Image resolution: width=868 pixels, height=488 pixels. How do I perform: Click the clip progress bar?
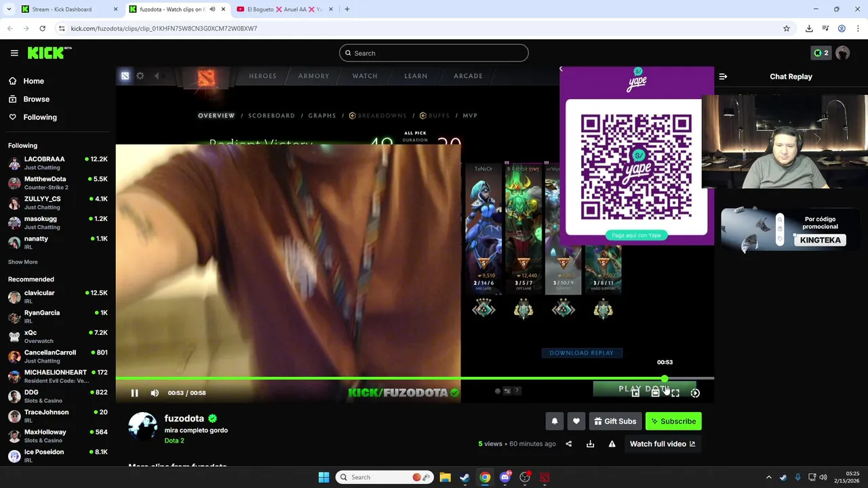tap(415, 378)
